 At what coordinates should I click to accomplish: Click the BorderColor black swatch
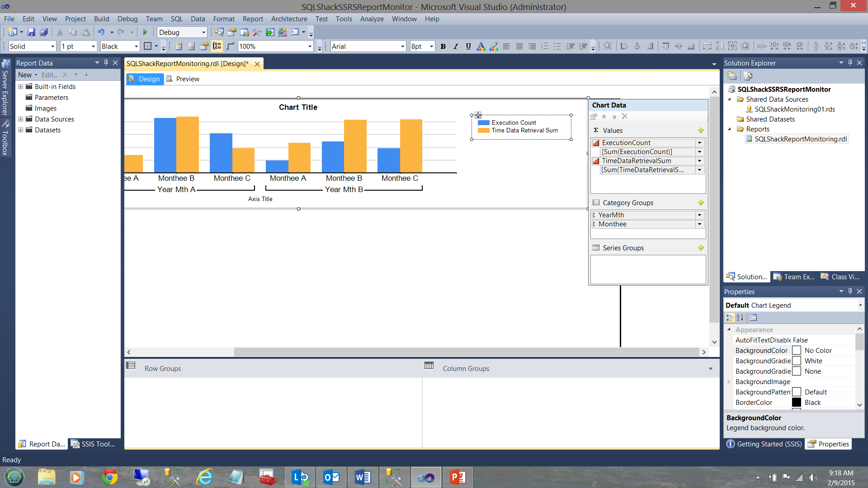click(x=797, y=402)
